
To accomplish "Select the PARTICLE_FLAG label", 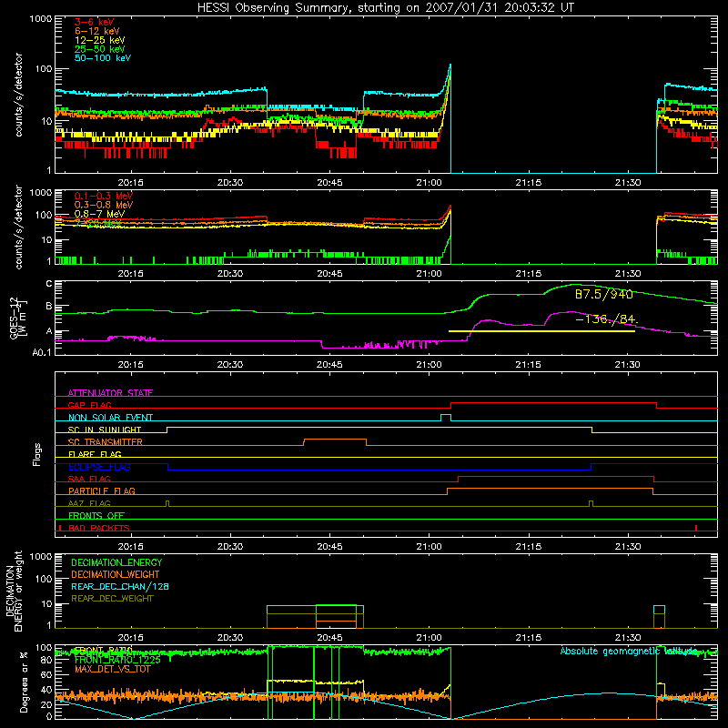I will click(x=102, y=490).
